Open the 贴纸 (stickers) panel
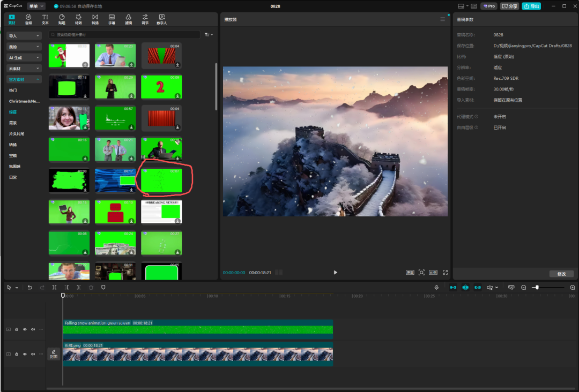The height and width of the screenshot is (392, 579). pyautogui.click(x=62, y=19)
